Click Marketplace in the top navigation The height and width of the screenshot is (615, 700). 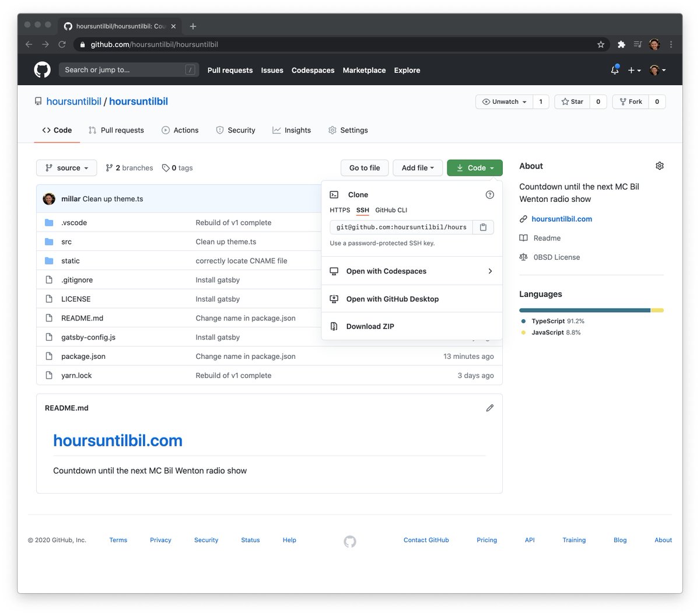[x=364, y=70]
